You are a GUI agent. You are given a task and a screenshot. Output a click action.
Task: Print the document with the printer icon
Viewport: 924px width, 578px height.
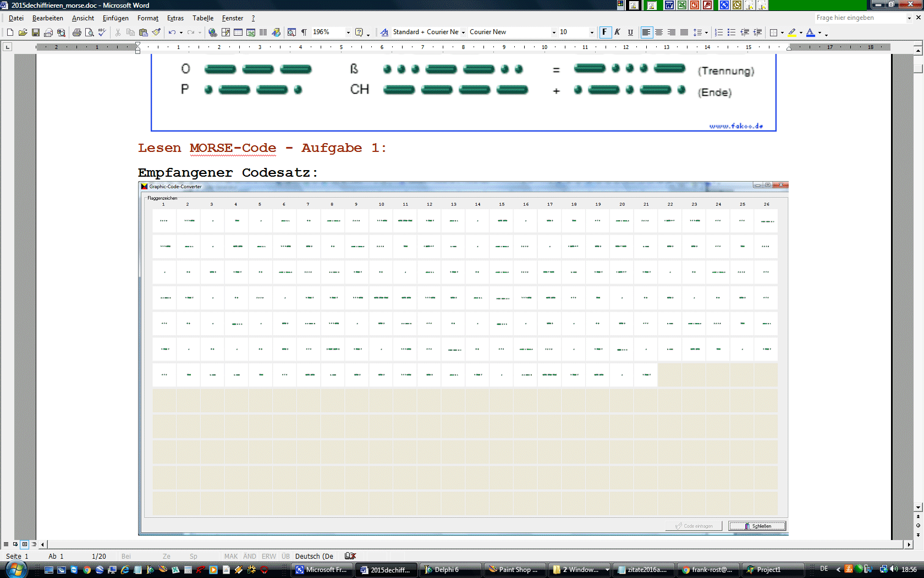tap(76, 32)
